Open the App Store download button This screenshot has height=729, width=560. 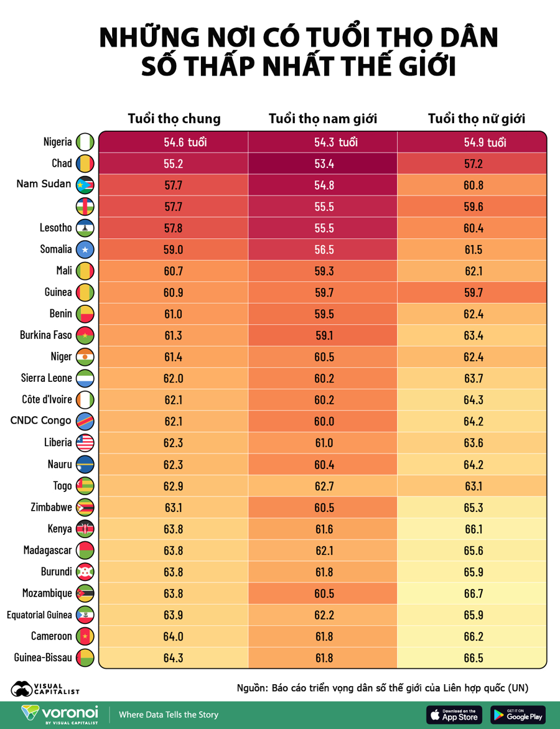pos(454,715)
